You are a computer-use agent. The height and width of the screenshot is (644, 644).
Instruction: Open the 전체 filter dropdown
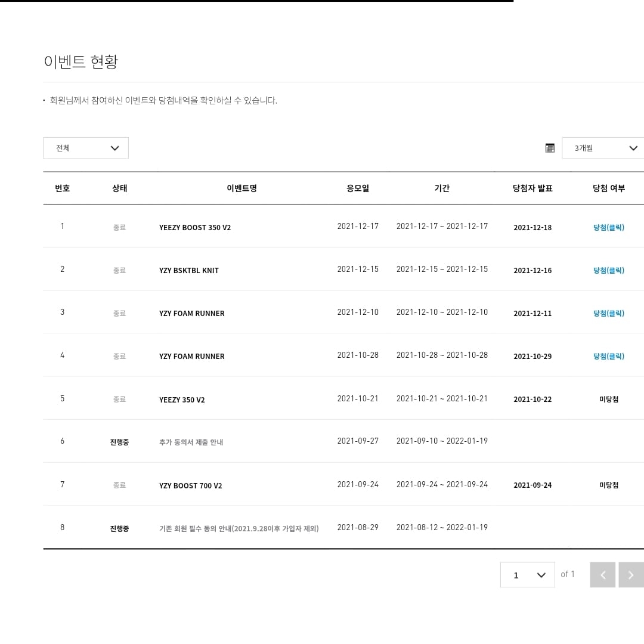[x=86, y=148]
